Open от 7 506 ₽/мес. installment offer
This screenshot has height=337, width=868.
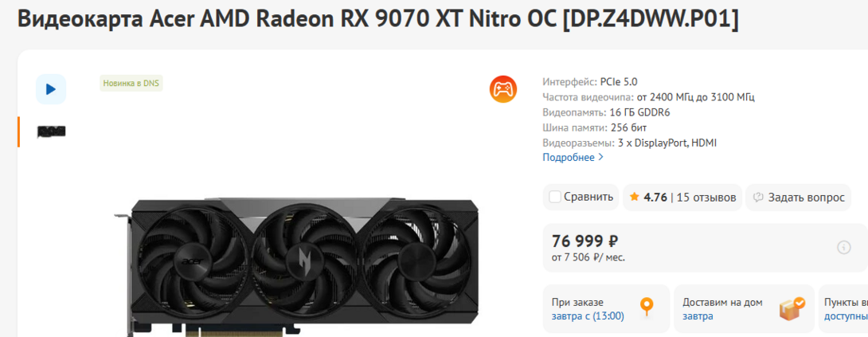coord(588,258)
